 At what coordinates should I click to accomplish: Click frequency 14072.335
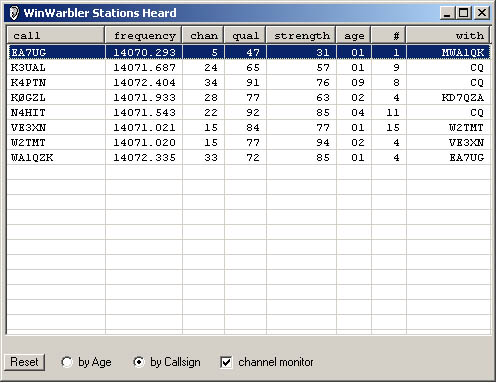144,158
